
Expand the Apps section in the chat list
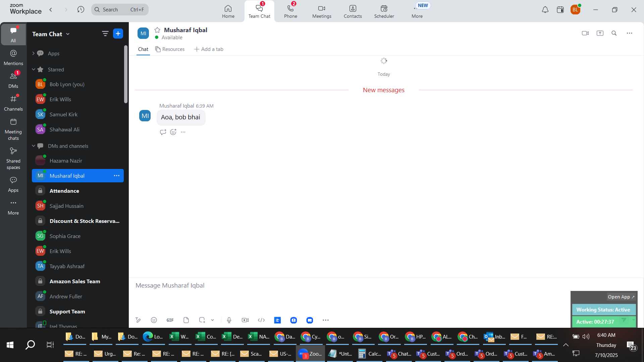[33, 53]
